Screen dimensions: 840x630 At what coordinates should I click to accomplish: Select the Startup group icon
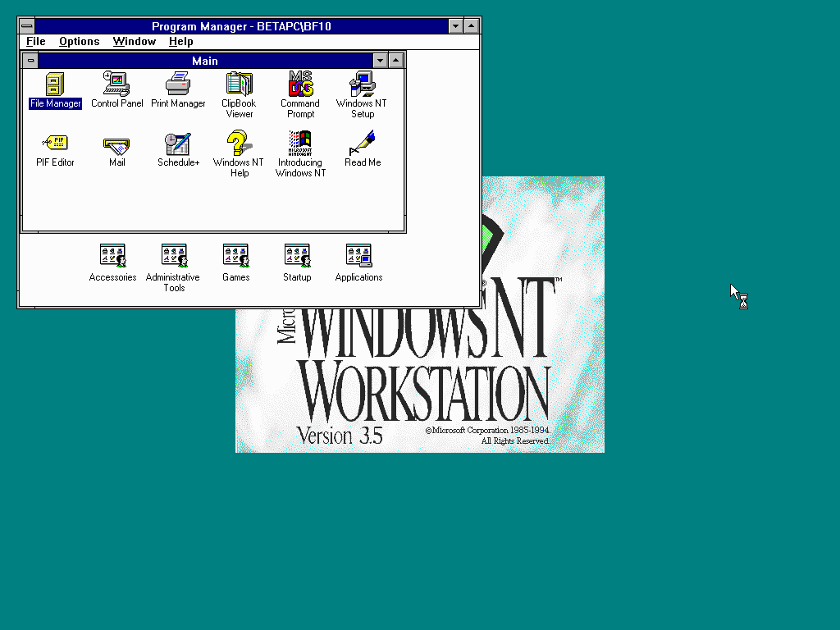(297, 255)
